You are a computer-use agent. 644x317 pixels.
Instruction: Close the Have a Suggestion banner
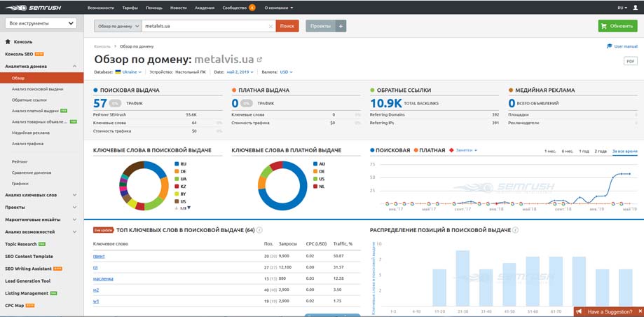coord(640,311)
